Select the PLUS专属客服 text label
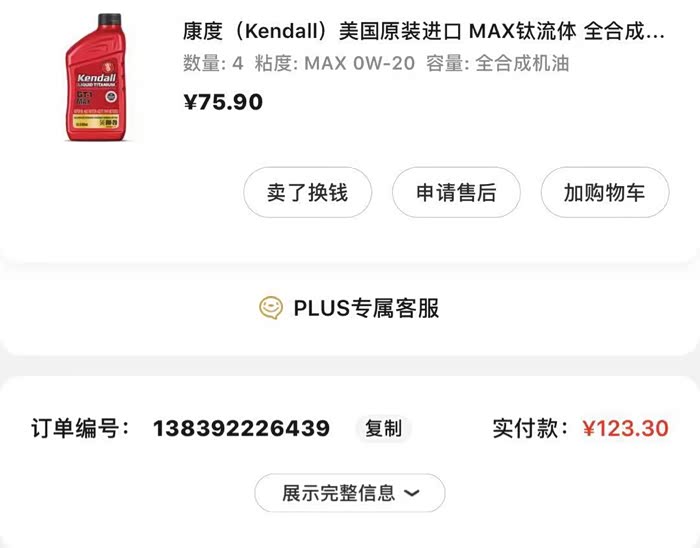The image size is (700, 548). point(367,308)
